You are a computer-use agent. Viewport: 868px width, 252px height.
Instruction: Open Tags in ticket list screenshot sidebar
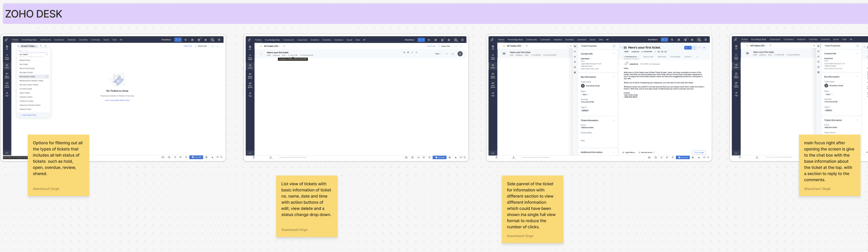point(250,94)
